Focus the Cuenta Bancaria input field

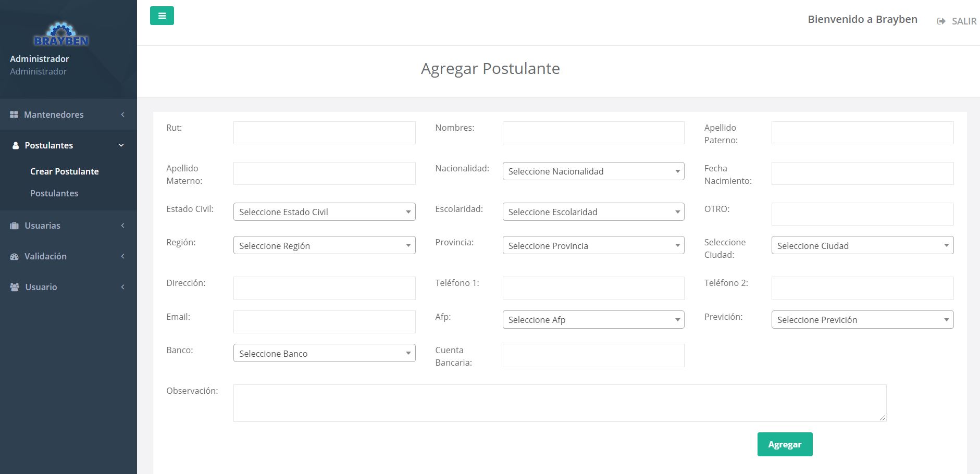[593, 355]
